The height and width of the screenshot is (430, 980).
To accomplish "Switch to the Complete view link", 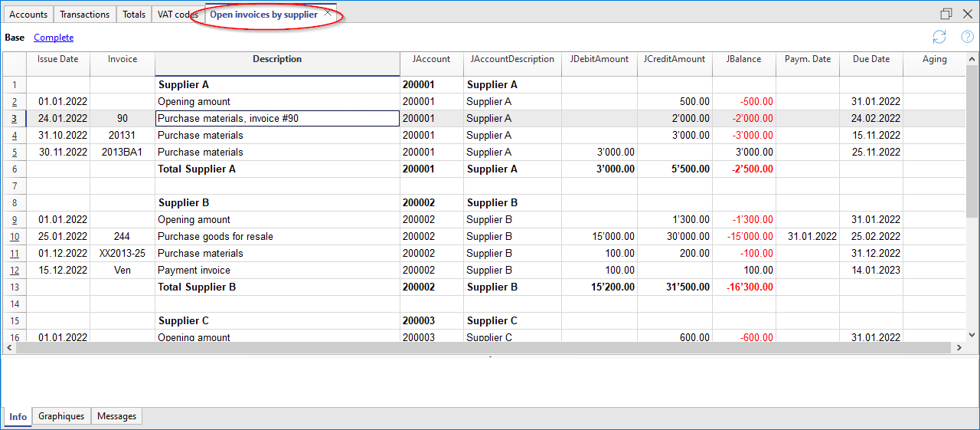I will (x=54, y=38).
